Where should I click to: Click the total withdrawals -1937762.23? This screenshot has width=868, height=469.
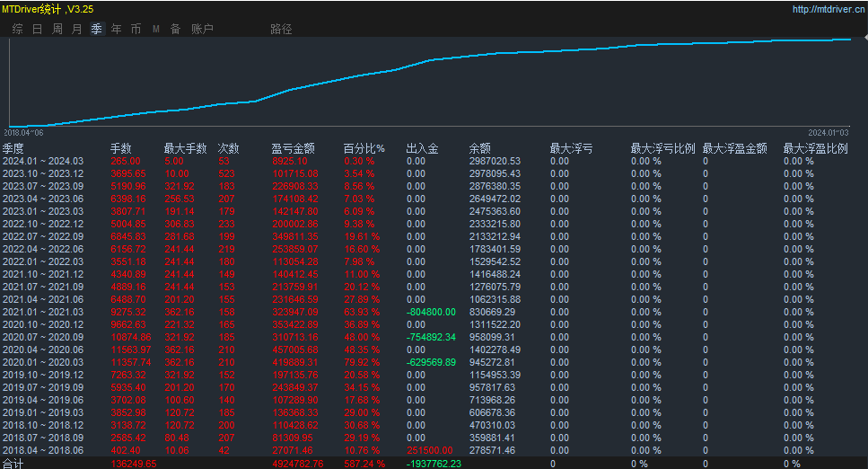pyautogui.click(x=434, y=464)
